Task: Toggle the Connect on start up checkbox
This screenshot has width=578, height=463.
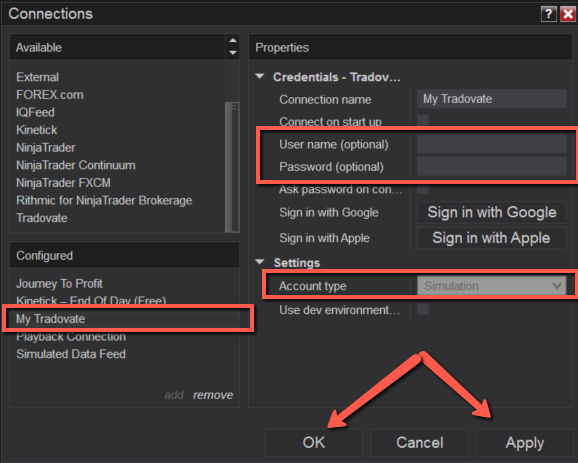Action: pyautogui.click(x=423, y=120)
